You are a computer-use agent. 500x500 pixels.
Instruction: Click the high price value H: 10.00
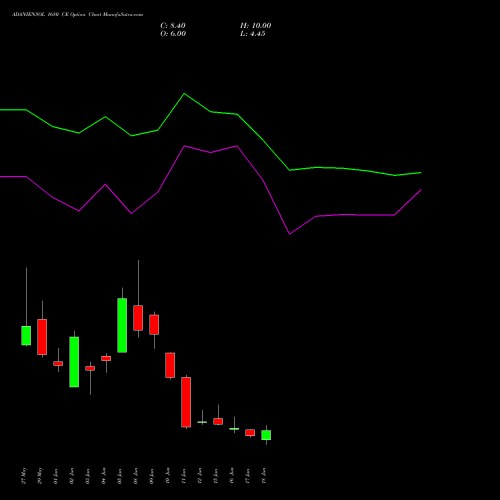tap(255, 26)
